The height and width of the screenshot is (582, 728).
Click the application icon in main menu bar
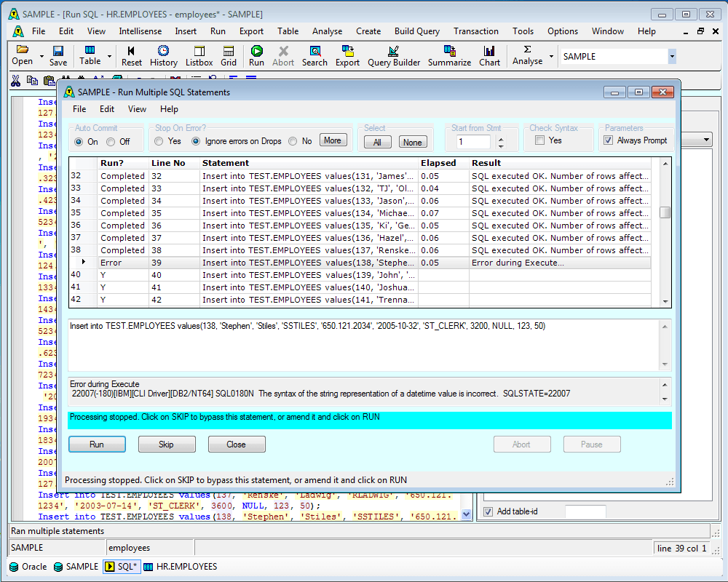point(17,31)
